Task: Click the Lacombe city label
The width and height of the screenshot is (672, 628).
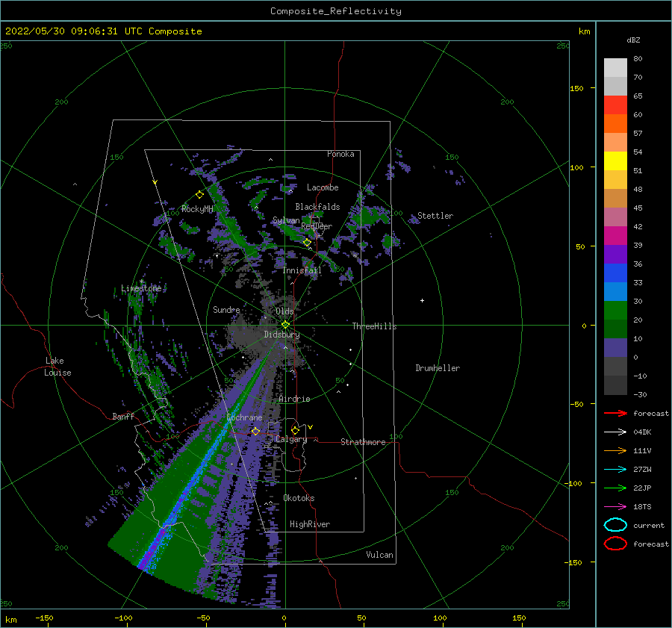Action: pos(323,187)
